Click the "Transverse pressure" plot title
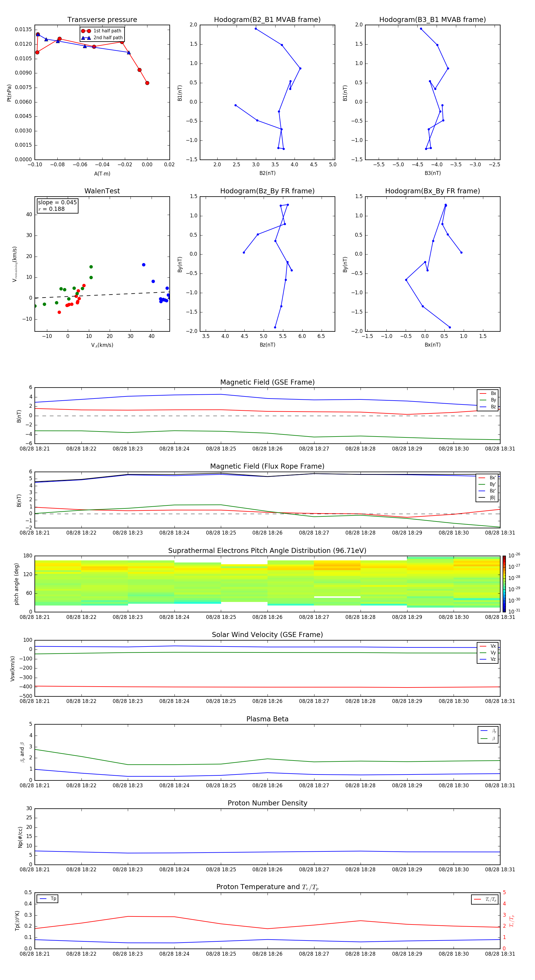Screen dimensions: 535x980 pos(102,20)
